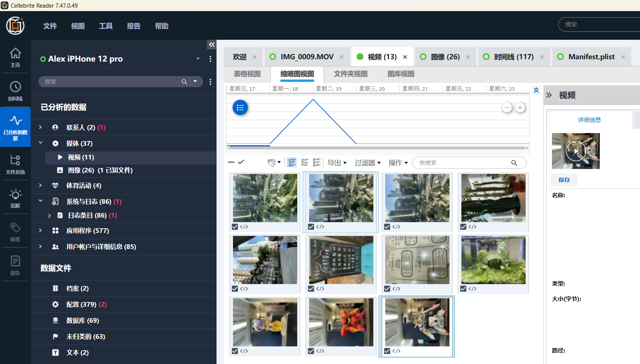Play the video preview in the details panel
This screenshot has width=640, height=364.
pyautogui.click(x=576, y=151)
